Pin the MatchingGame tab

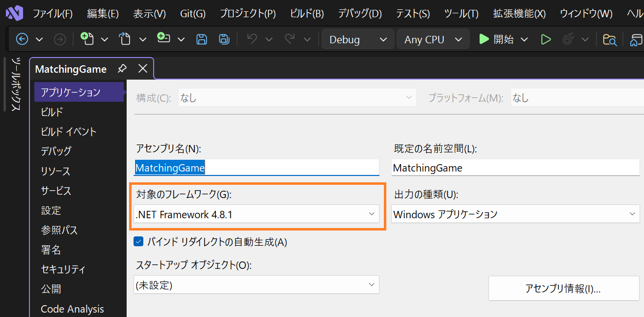(x=122, y=68)
